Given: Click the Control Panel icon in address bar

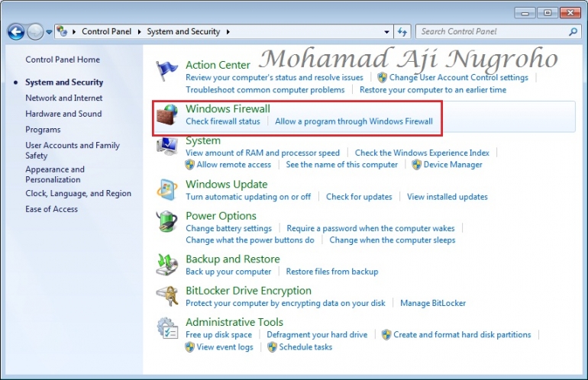Looking at the screenshot, I should pos(63,31).
